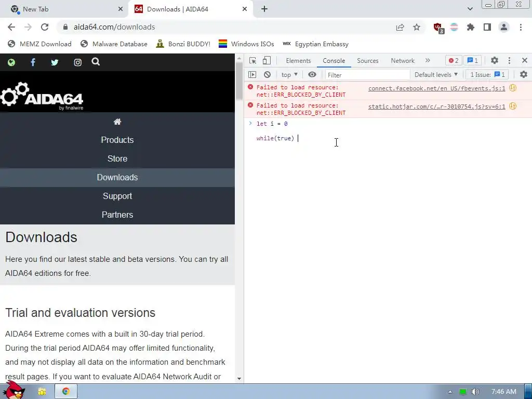Select the Downloads menu item
The image size is (532, 399).
click(x=117, y=177)
